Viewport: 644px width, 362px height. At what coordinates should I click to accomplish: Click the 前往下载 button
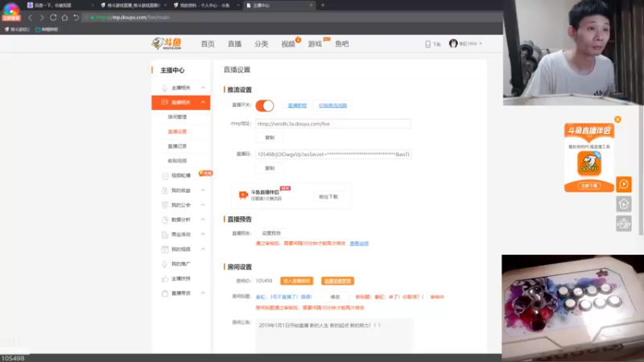(x=328, y=196)
